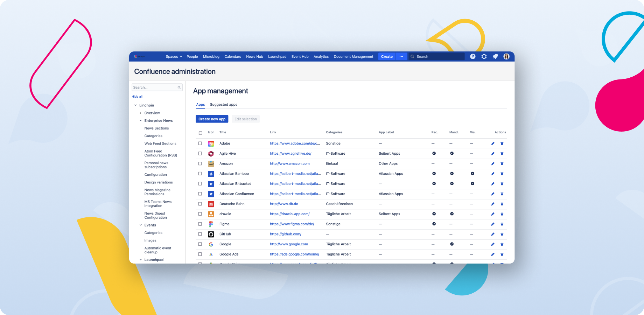Click the Amazon app icon
This screenshot has width=644, height=315.
point(211,164)
